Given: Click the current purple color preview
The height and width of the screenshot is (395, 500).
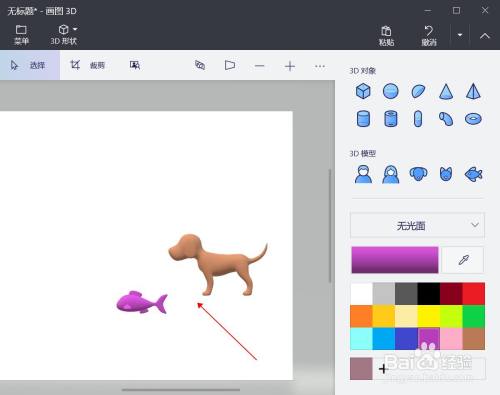Looking at the screenshot, I should click(x=395, y=260).
